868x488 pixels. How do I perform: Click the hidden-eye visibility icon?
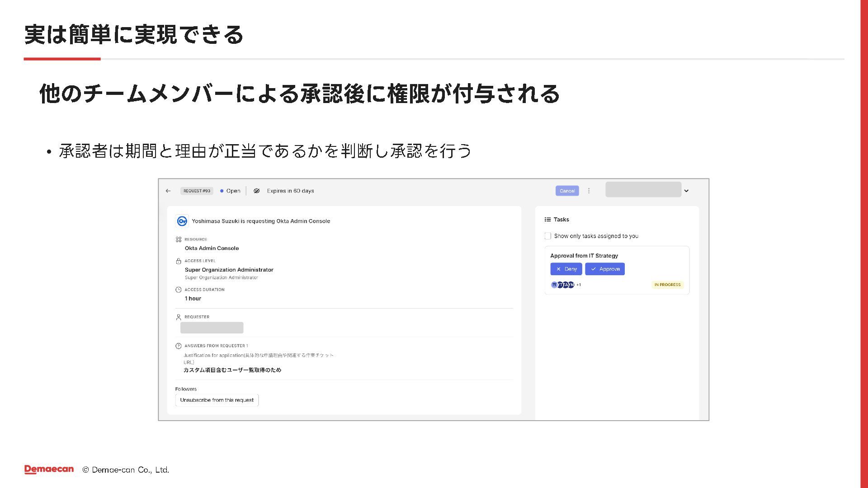[256, 191]
